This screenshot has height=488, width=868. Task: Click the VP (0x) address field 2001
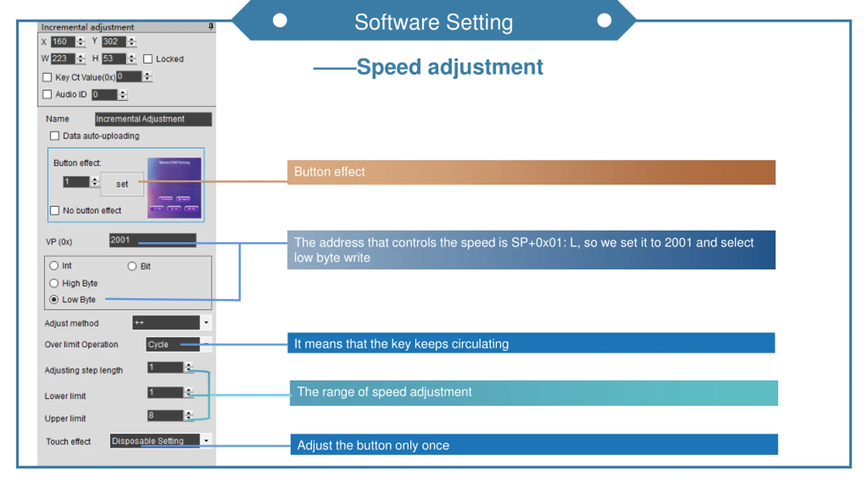click(x=153, y=240)
